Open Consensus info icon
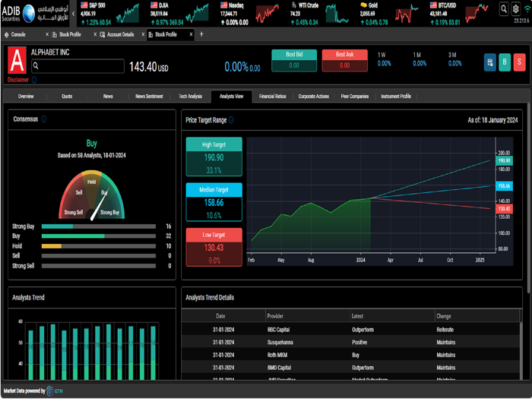The width and height of the screenshot is (532, 399). click(44, 119)
